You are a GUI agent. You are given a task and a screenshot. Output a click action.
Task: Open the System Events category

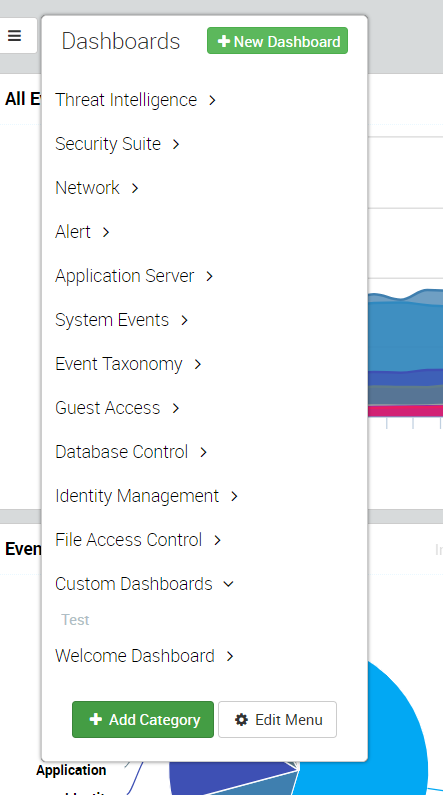tap(112, 320)
